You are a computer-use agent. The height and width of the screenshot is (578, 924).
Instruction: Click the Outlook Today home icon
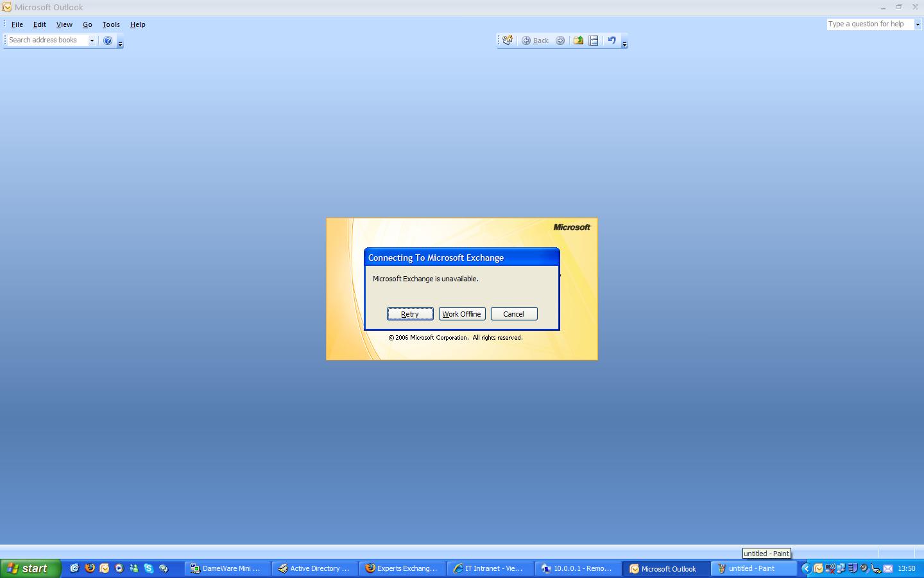pos(508,40)
